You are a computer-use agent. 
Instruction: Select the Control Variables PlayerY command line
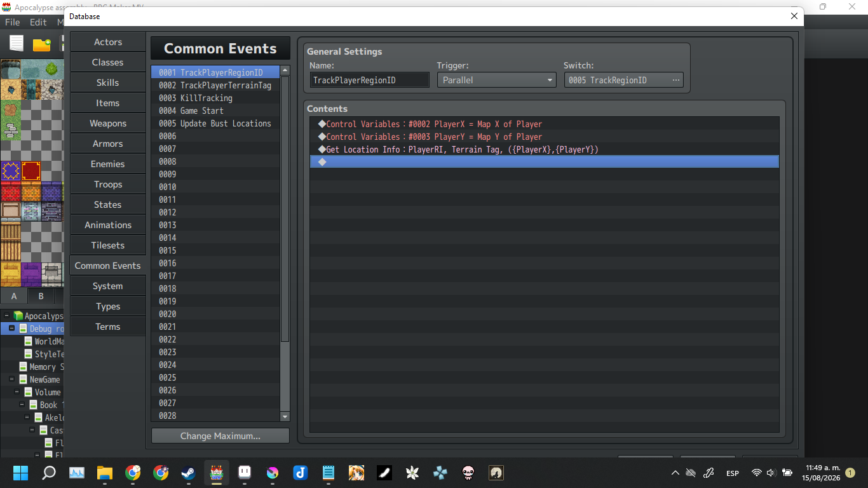coord(545,137)
